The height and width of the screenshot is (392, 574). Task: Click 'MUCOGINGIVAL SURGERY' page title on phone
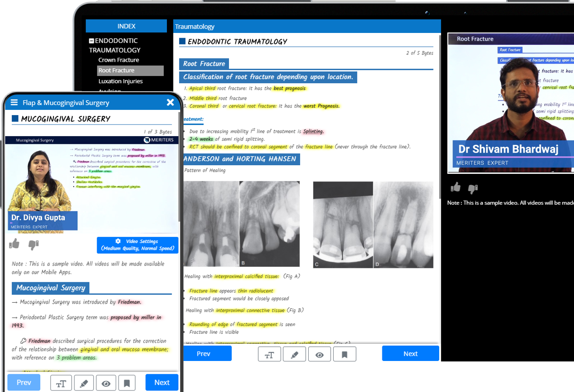point(65,119)
